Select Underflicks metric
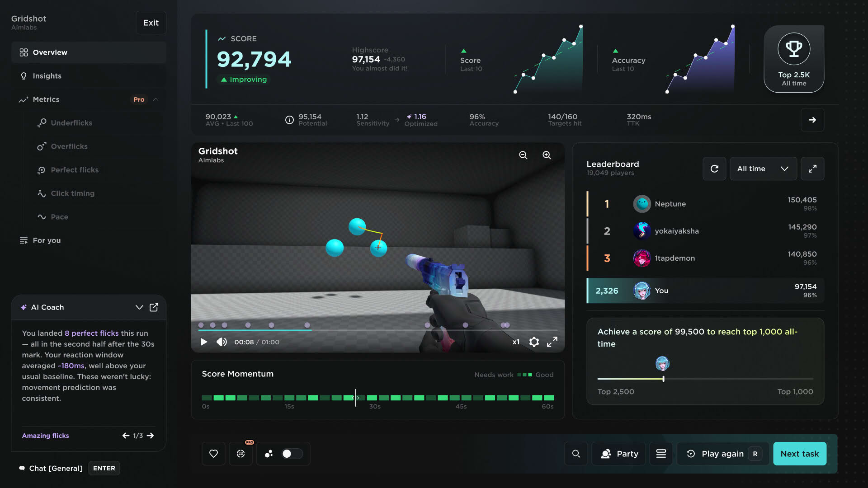The image size is (868, 488). click(71, 123)
